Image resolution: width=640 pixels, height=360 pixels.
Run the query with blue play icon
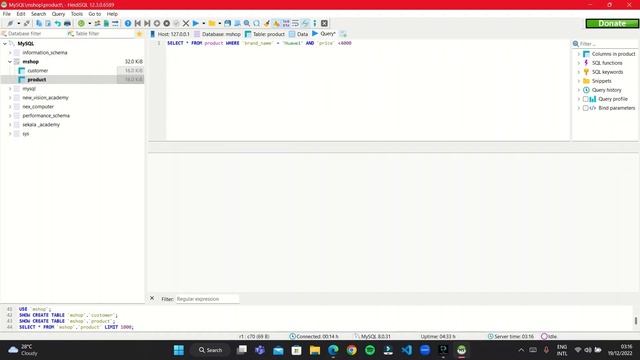pos(196,23)
